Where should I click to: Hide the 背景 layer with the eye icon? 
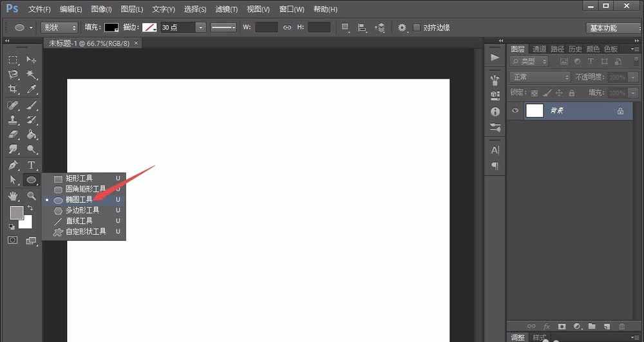[x=515, y=111]
